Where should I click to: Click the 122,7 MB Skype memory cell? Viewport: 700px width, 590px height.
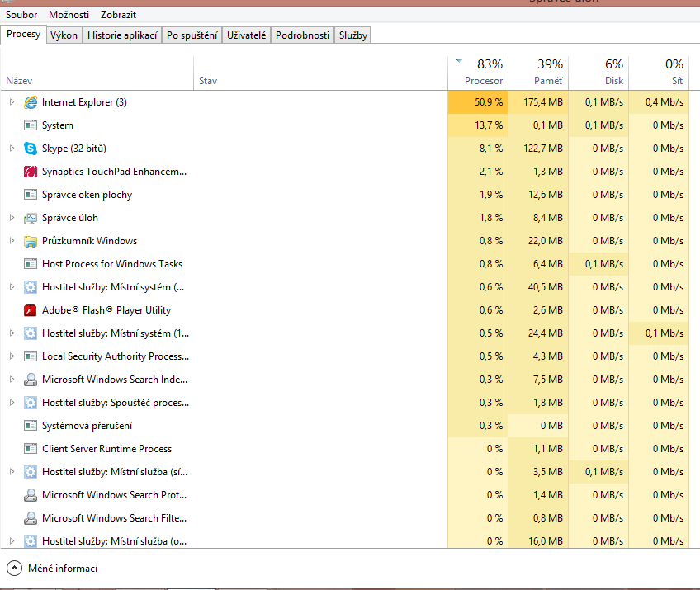coord(538,149)
